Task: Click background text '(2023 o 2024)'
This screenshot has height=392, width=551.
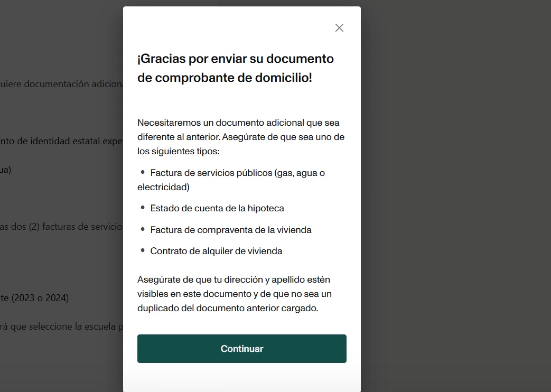Action: pyautogui.click(x=40, y=298)
